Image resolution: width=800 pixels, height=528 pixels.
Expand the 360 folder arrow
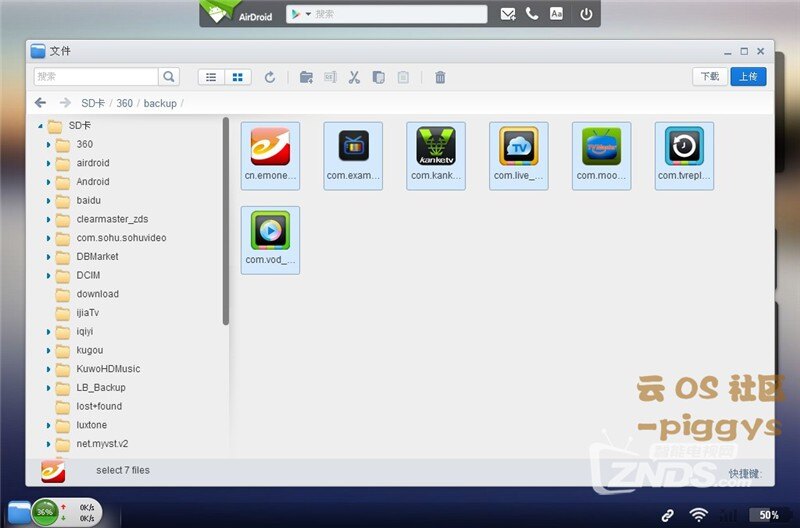[48, 144]
